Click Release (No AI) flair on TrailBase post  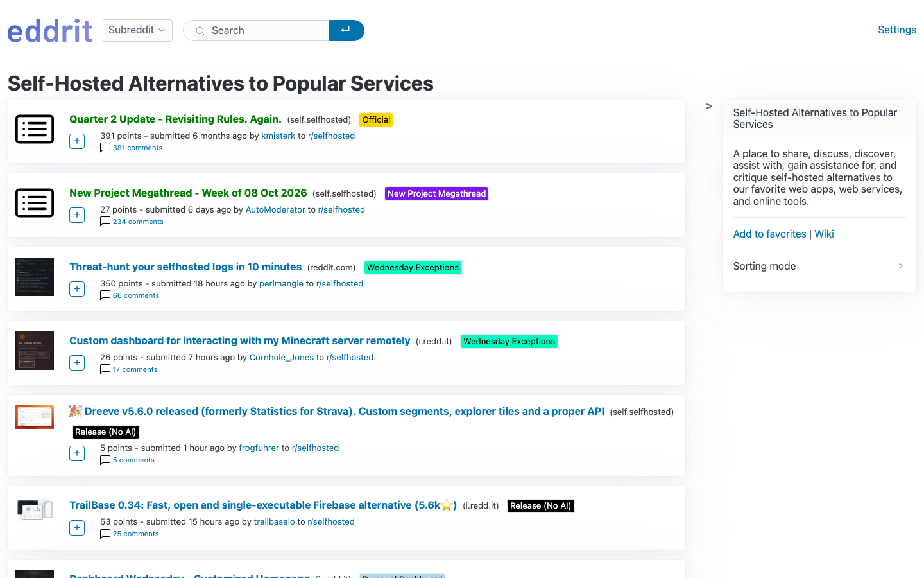[540, 506]
